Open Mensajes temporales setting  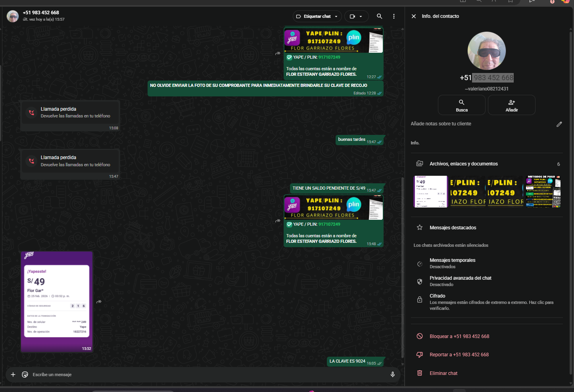click(452, 263)
